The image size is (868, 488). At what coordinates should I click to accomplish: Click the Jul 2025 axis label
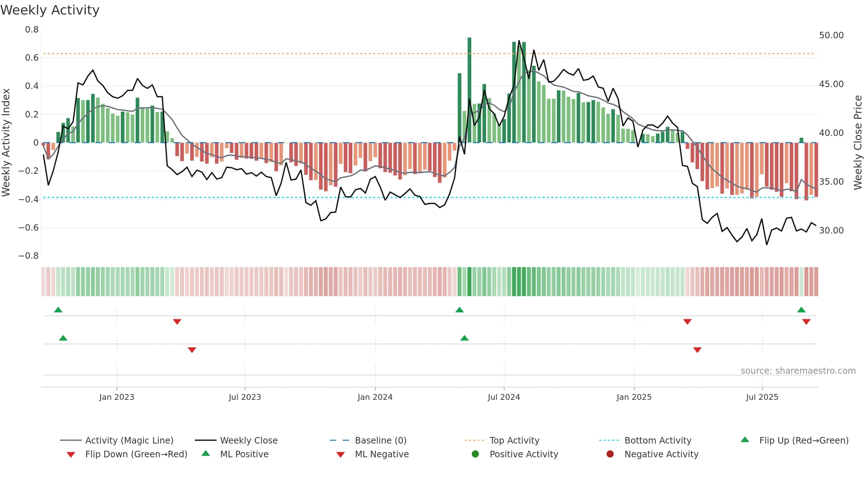point(762,397)
